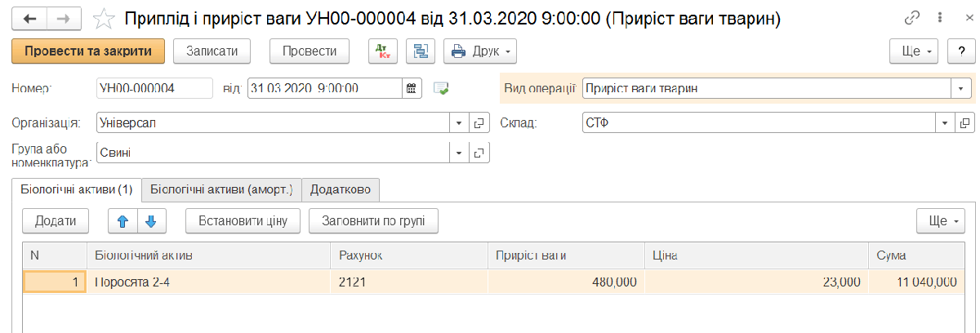Select sum cell 11 040,000
The height and width of the screenshot is (333, 980).
(918, 282)
